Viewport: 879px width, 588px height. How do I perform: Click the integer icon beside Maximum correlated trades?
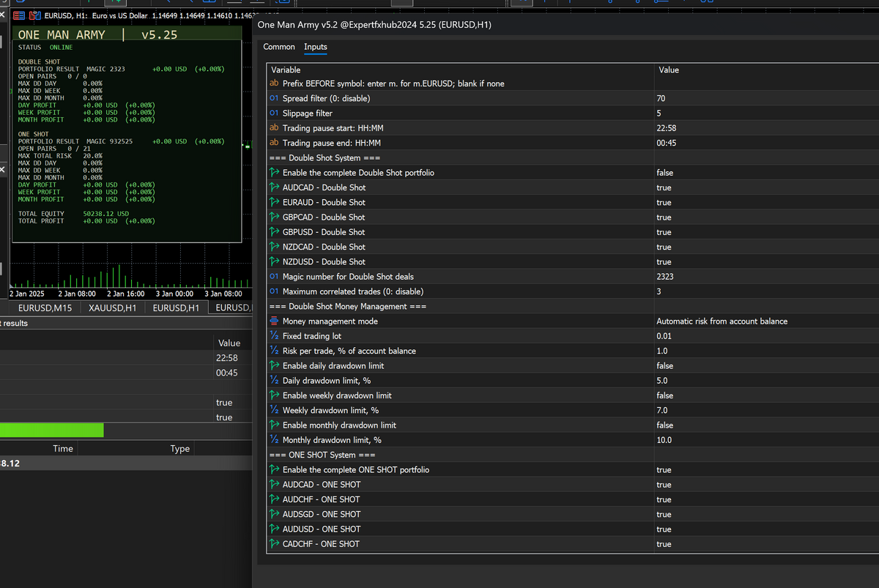[x=274, y=291]
